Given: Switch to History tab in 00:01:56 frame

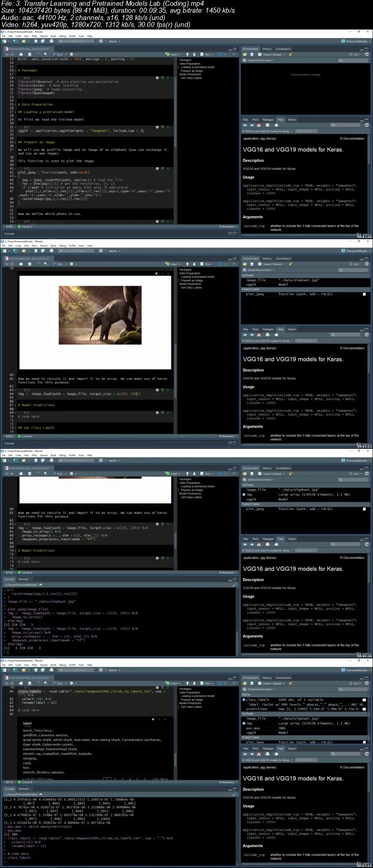Looking at the screenshot, I should tap(267, 49).
